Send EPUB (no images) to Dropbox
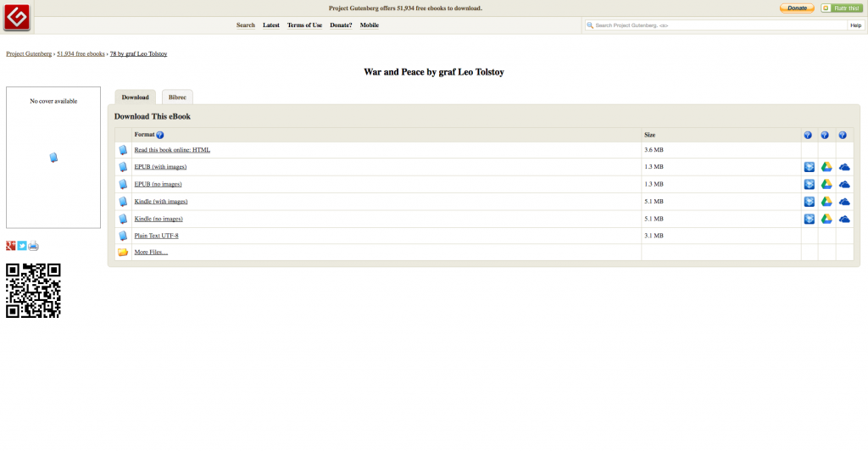 click(810, 184)
